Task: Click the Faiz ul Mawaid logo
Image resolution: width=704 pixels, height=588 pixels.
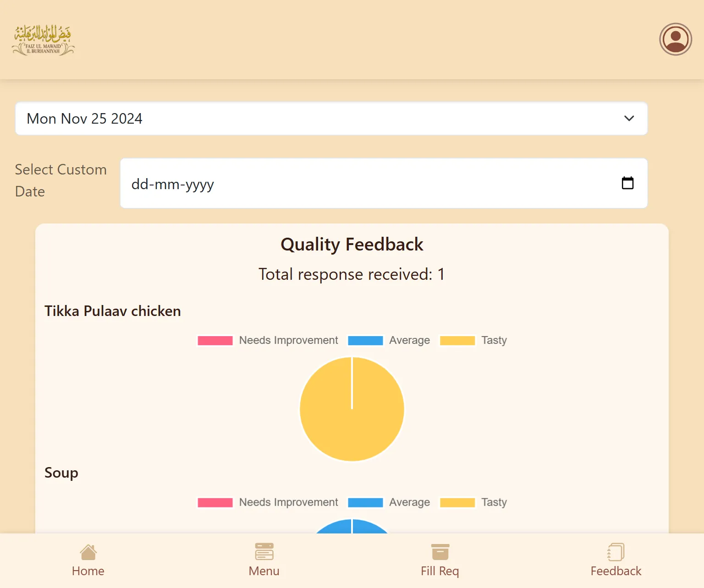Action: click(43, 40)
